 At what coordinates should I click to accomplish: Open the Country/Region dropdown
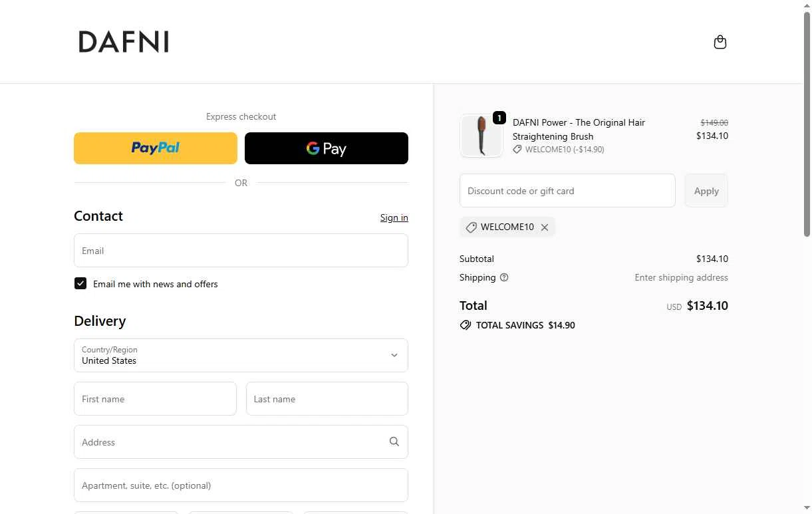pyautogui.click(x=241, y=355)
